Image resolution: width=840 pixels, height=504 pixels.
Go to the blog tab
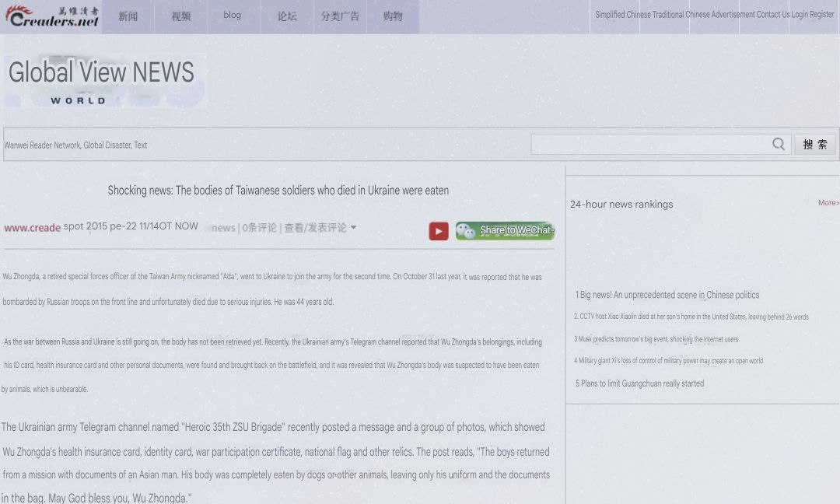tap(233, 16)
